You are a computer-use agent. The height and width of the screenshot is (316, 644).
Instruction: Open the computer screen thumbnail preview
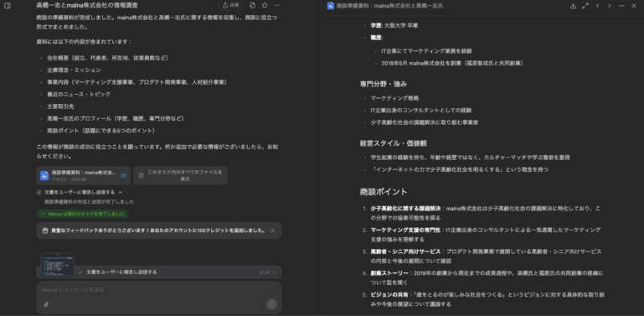tap(58, 264)
